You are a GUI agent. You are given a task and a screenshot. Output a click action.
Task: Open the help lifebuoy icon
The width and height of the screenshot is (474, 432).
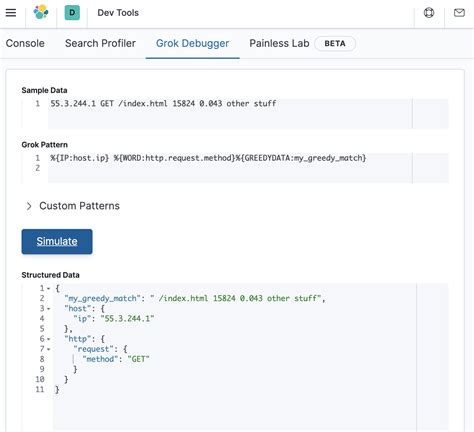pyautogui.click(x=429, y=13)
